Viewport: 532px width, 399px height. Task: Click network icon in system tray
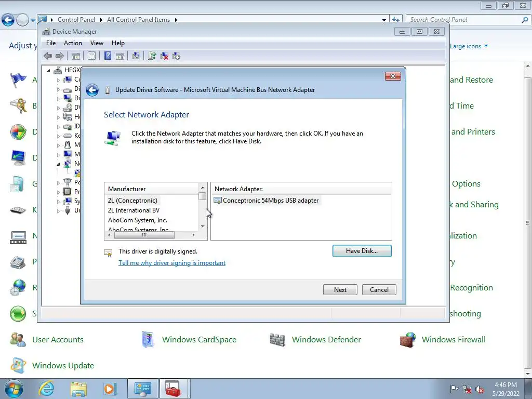(467, 389)
